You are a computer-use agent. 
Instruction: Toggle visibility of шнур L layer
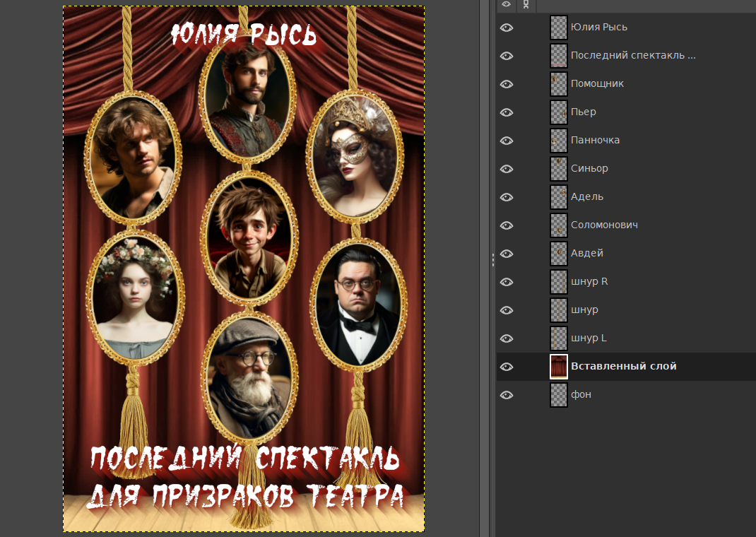[x=507, y=338]
